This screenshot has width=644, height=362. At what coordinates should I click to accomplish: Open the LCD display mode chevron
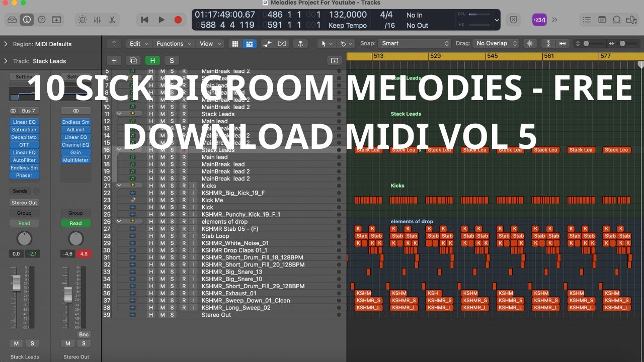coord(497,20)
